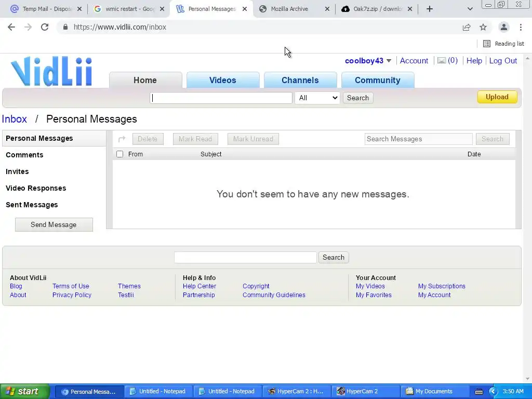Click the Delete messages button
This screenshot has width=532, height=399.
[x=148, y=139]
